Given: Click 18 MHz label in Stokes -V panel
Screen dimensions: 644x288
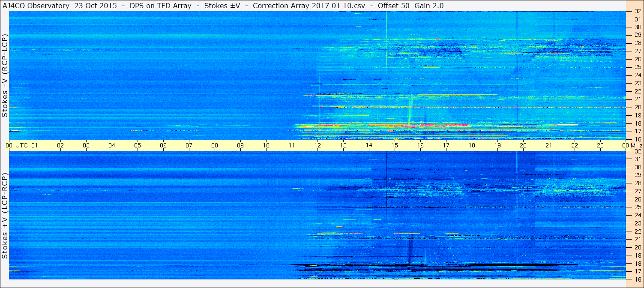Looking at the screenshot, I should tap(638, 123).
